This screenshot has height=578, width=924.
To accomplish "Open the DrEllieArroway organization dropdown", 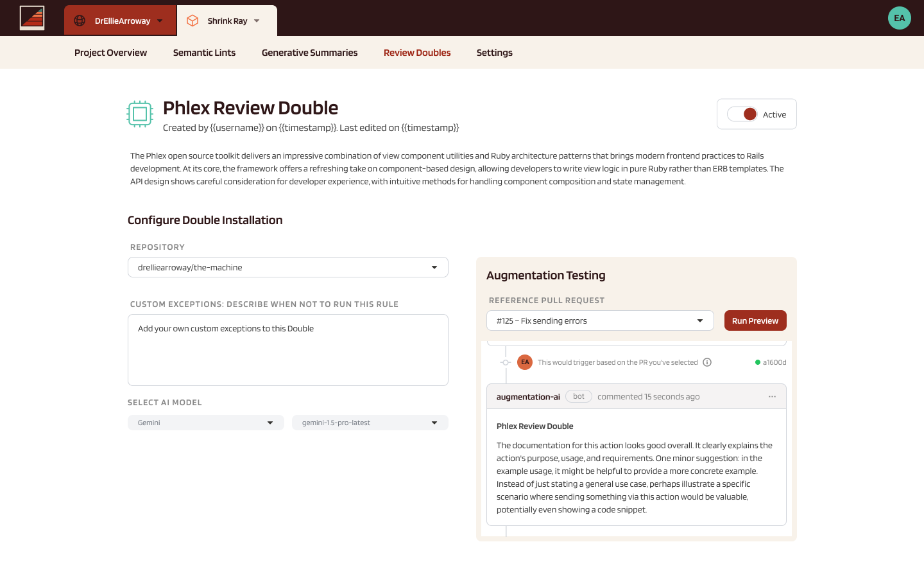I will (120, 21).
